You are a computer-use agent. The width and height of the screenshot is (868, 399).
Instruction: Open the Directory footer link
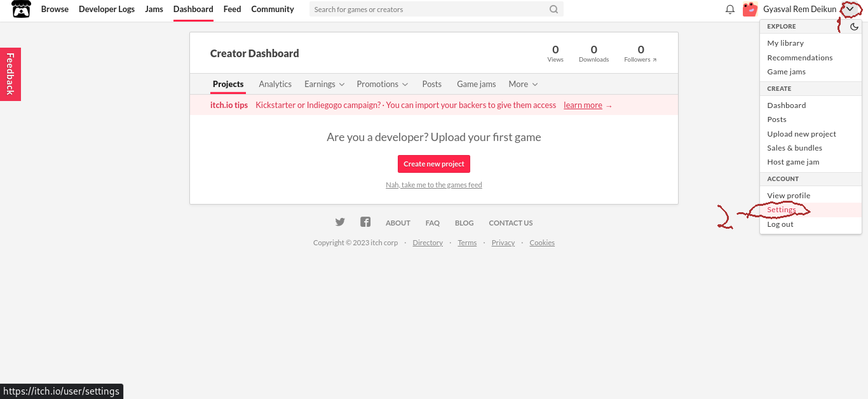coord(428,243)
